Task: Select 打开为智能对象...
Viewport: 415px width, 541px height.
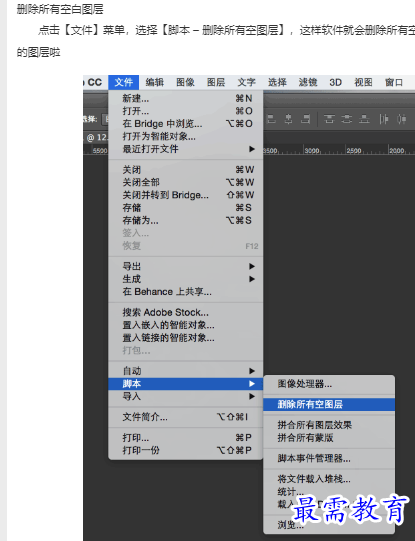Action: coord(186,136)
